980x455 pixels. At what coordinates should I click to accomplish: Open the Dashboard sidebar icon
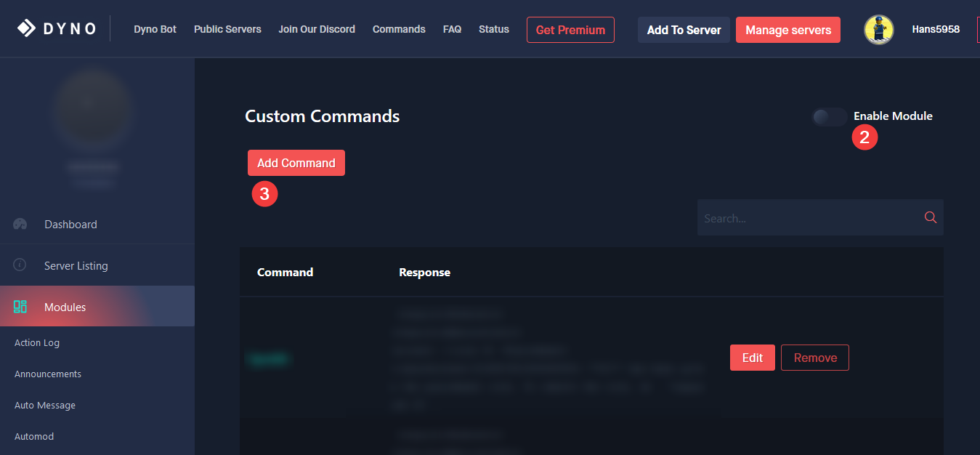[20, 224]
